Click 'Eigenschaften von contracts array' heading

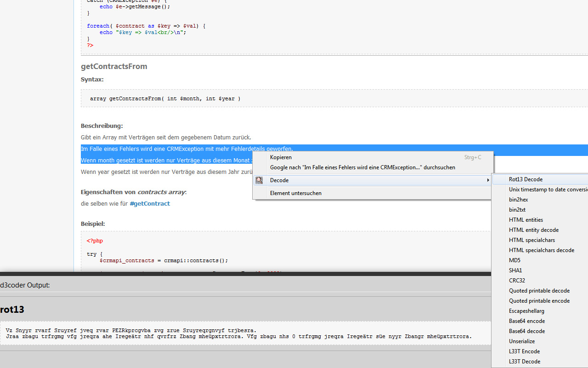[x=134, y=192]
